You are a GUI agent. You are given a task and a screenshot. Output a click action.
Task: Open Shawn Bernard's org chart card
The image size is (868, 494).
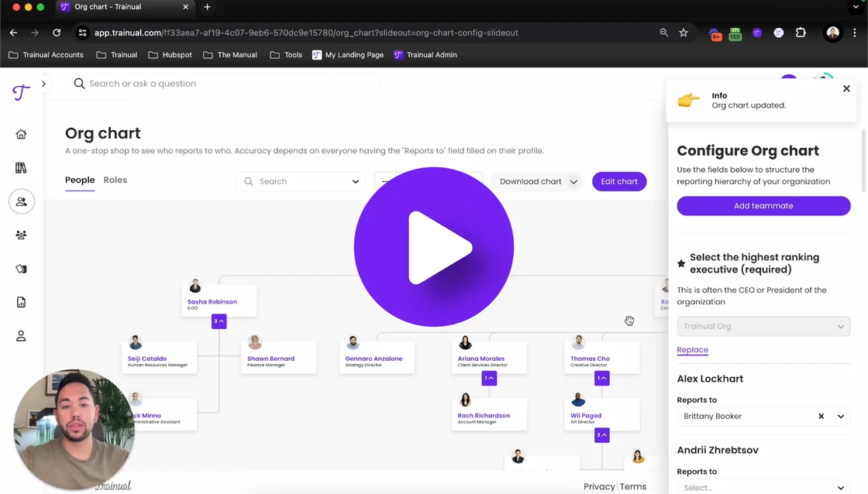278,358
